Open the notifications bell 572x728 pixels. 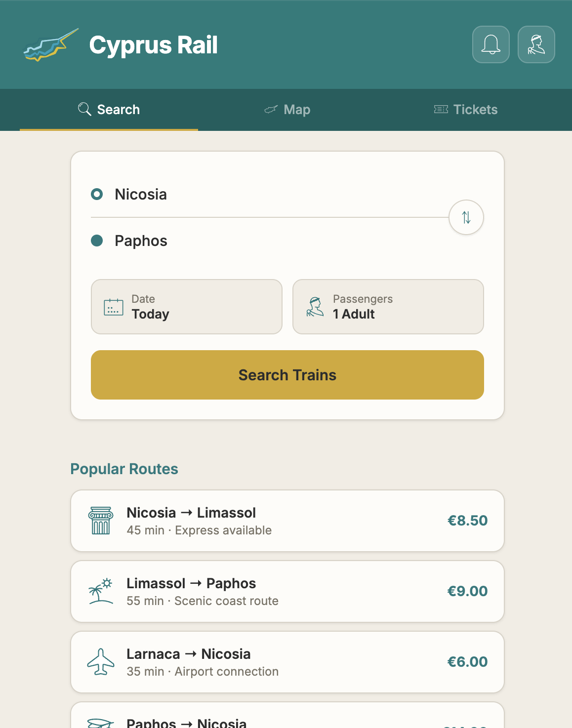coord(490,44)
